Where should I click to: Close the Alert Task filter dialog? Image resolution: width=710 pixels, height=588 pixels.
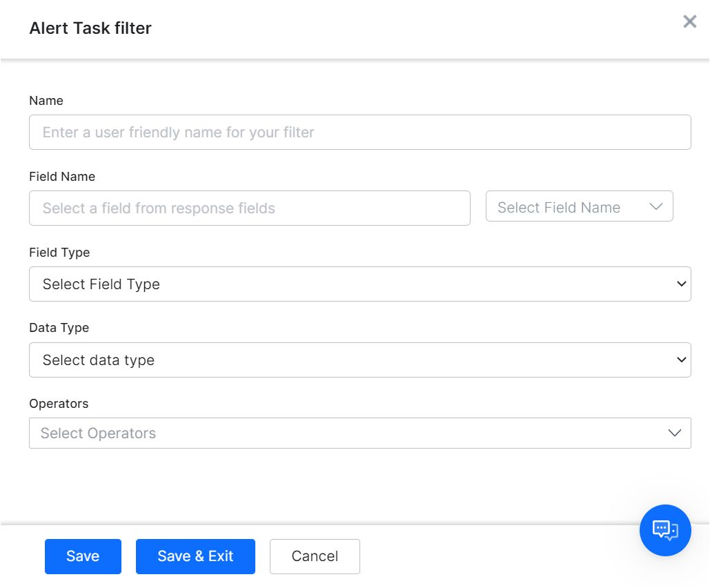pyautogui.click(x=689, y=21)
